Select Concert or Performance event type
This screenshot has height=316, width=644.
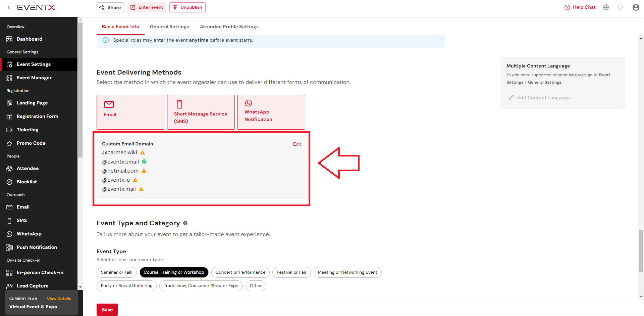point(240,272)
